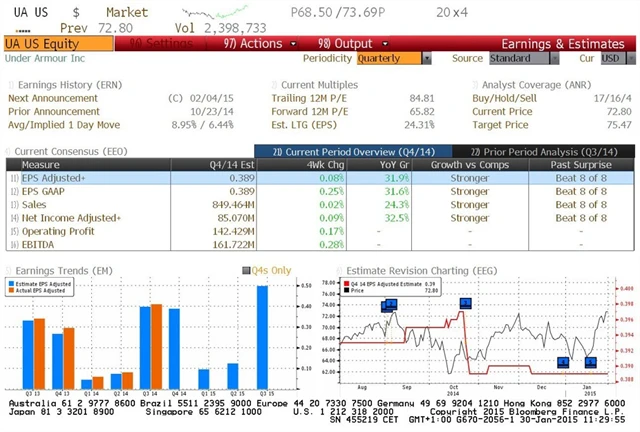Click red Q4 14 EPS estimate legend swatch
The height and width of the screenshot is (432, 640).
click(x=345, y=283)
